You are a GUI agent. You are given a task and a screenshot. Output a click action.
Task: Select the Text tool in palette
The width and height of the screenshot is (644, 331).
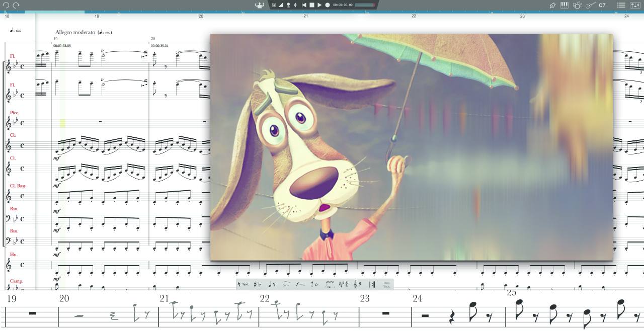(x=243, y=284)
